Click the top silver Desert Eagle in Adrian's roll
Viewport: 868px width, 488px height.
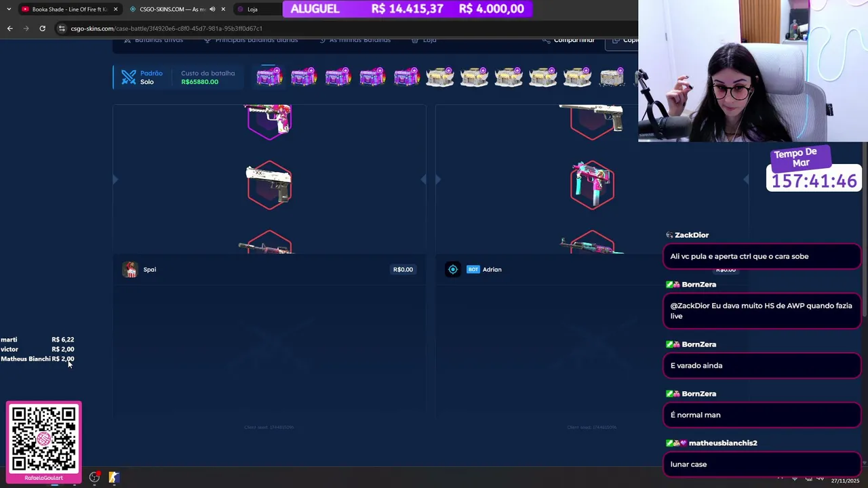click(x=592, y=121)
